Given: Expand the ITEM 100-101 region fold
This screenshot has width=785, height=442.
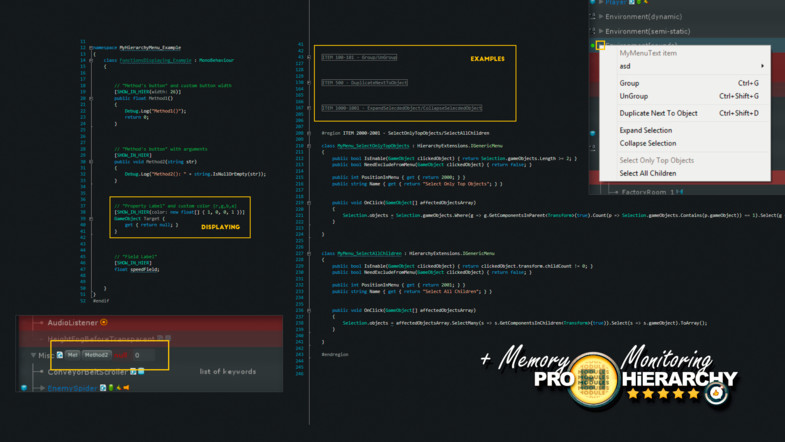Looking at the screenshot, I should pos(309,57).
